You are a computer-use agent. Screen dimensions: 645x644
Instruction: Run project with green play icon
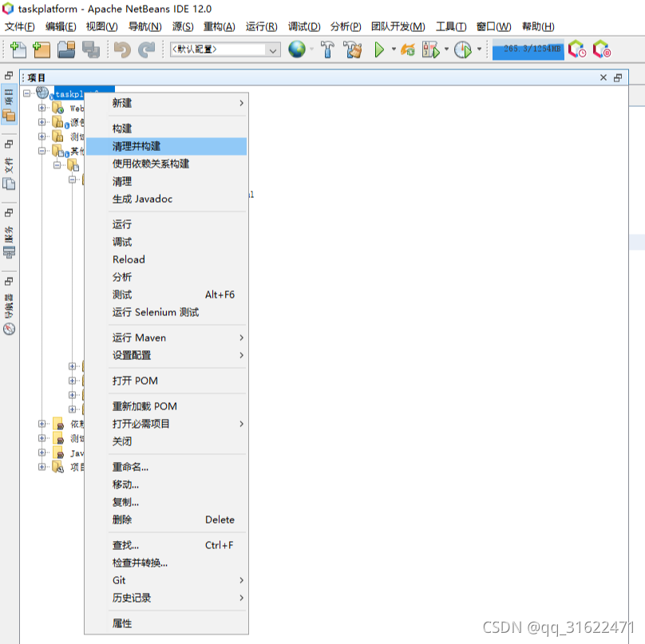(379, 49)
